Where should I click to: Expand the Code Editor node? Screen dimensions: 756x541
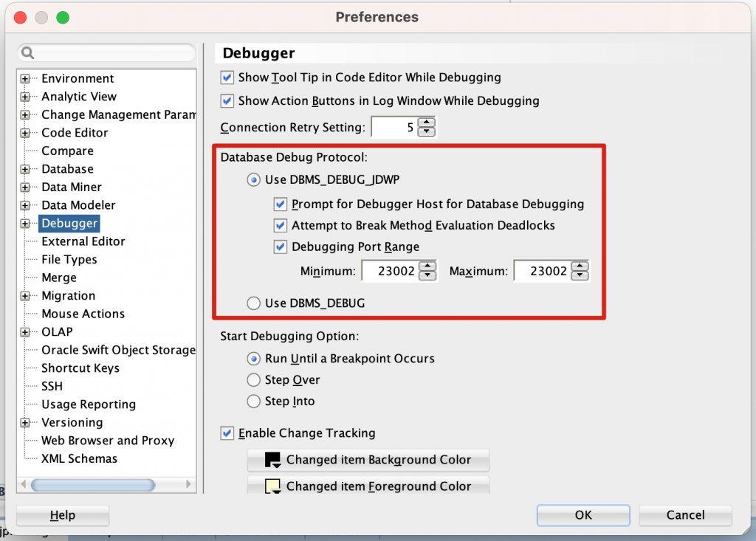(25, 133)
